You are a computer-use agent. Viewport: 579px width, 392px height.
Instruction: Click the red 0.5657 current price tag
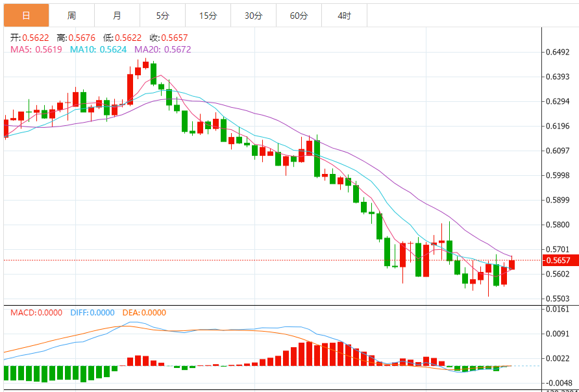[x=558, y=260]
